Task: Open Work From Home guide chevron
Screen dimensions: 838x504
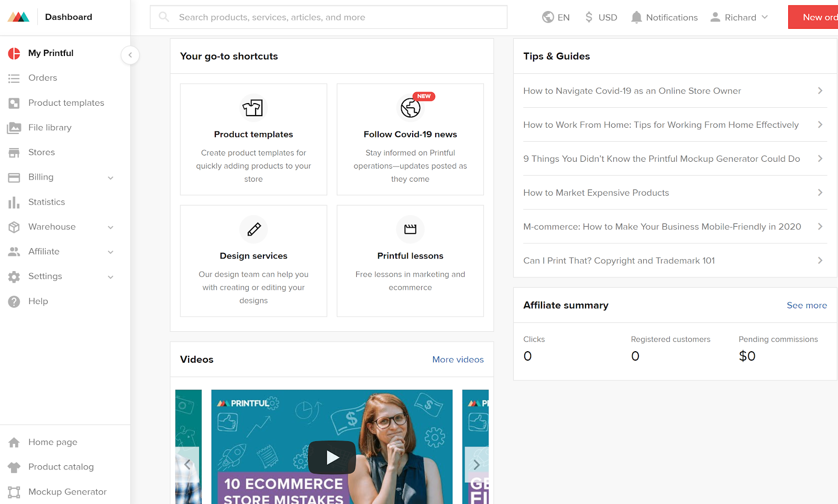Action: 820,125
